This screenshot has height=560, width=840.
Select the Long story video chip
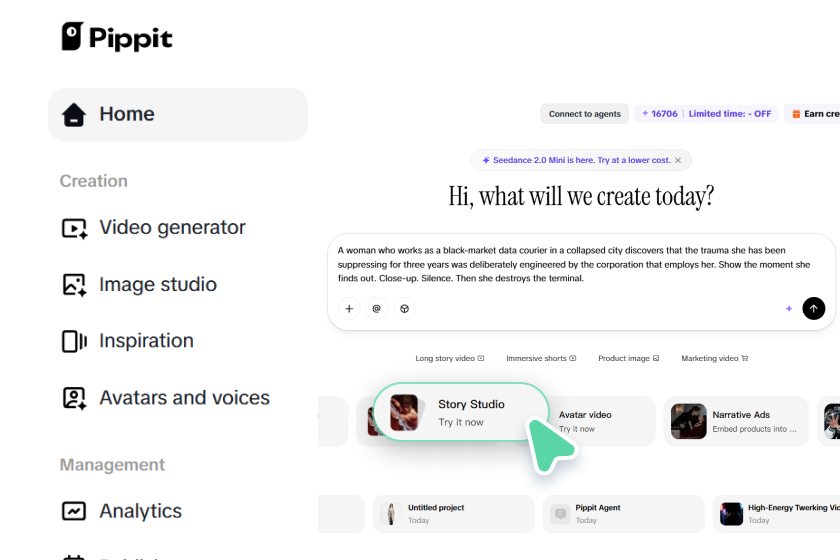click(x=450, y=359)
